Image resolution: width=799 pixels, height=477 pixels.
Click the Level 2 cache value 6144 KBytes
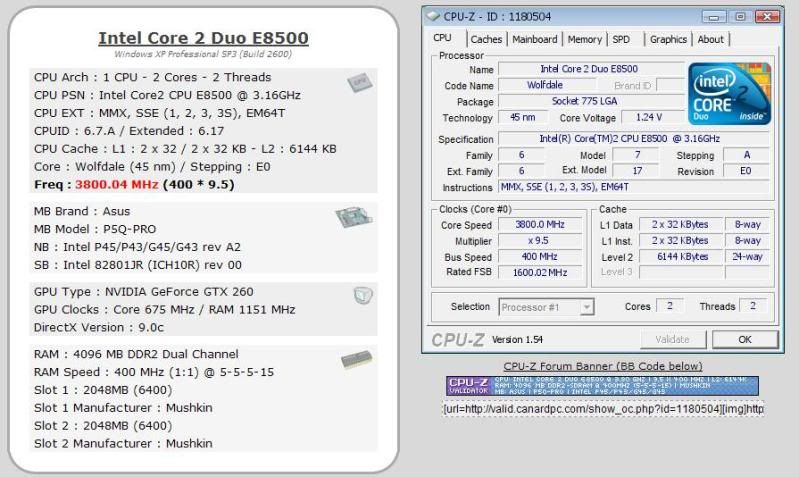click(x=681, y=257)
